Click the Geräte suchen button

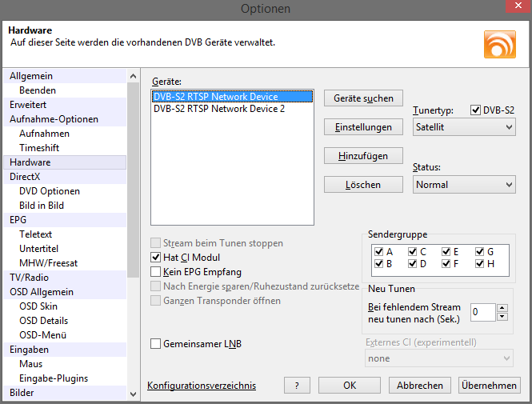pos(362,98)
